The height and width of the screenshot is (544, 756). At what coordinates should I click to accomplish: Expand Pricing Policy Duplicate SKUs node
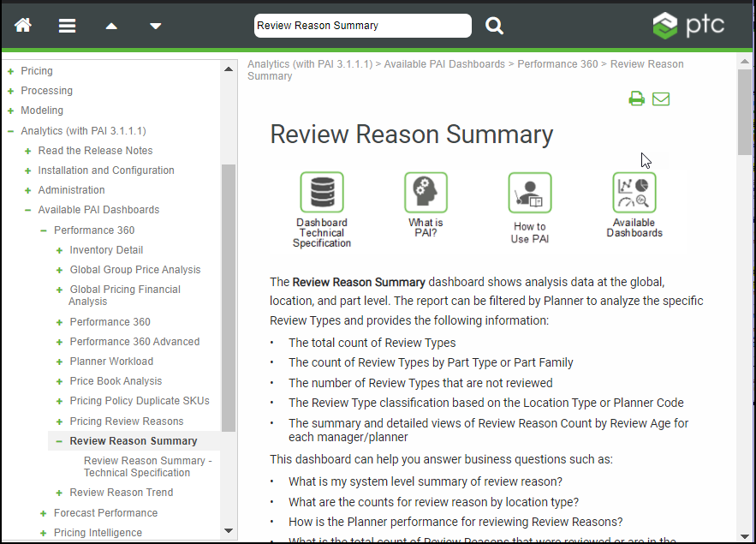pyautogui.click(x=59, y=401)
